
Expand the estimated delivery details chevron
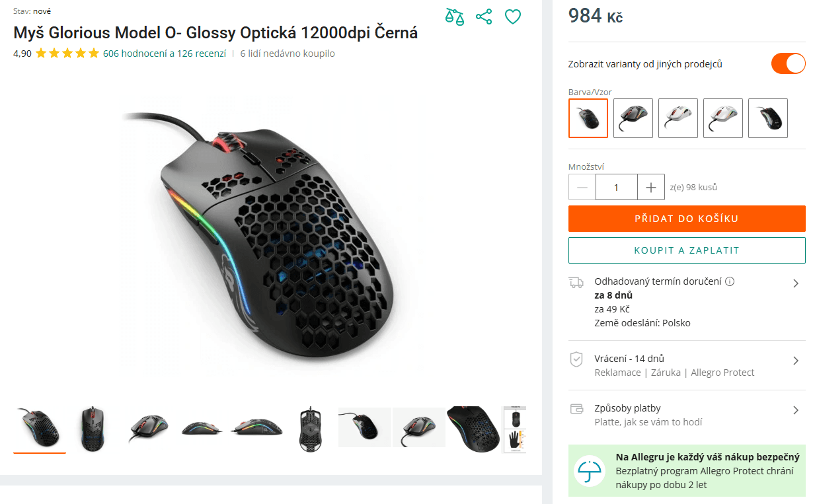796,283
